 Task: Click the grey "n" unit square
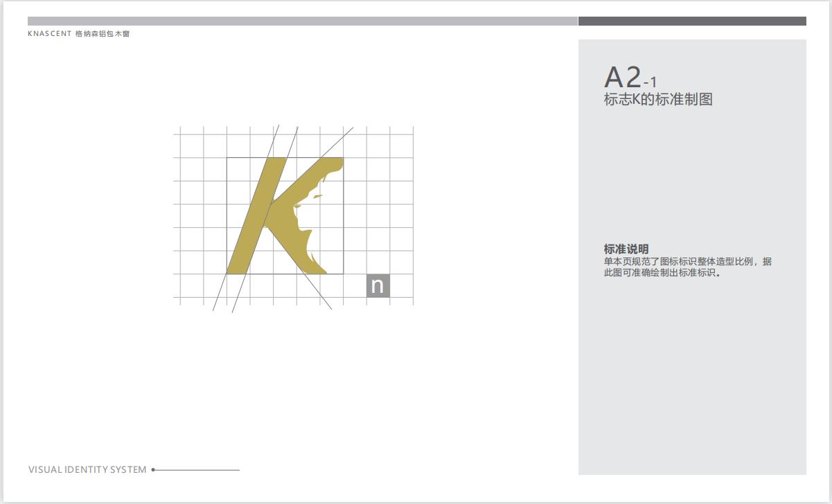pyautogui.click(x=378, y=286)
